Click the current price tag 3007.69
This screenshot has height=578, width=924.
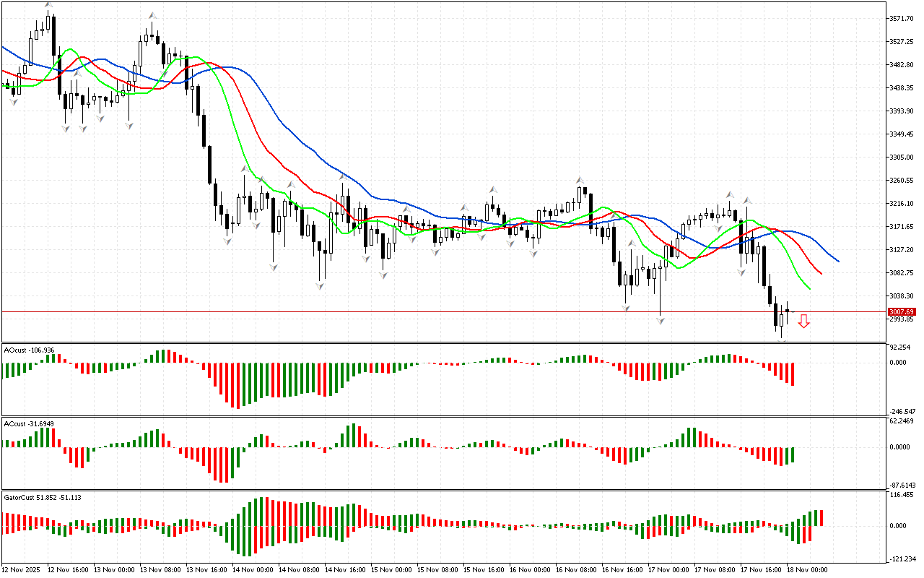point(902,312)
